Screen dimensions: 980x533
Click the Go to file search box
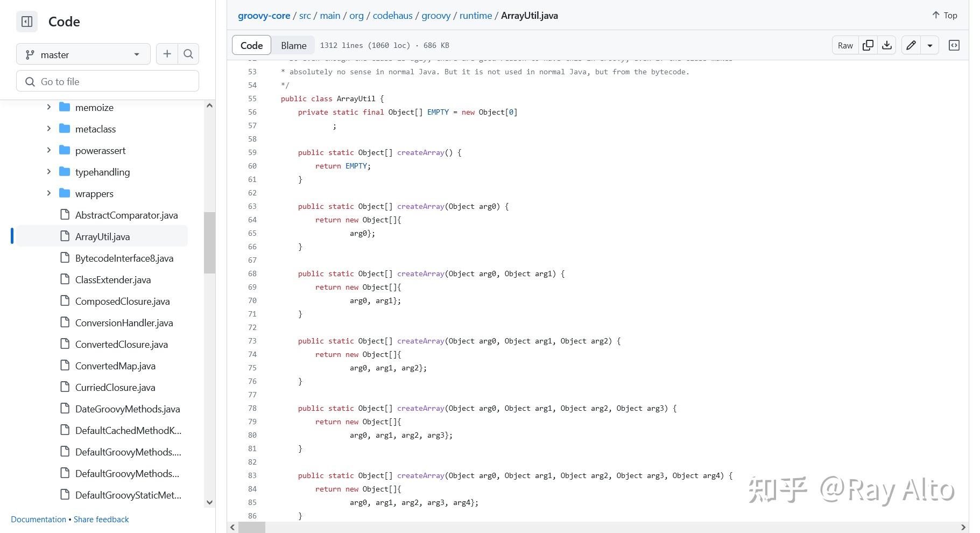click(107, 81)
